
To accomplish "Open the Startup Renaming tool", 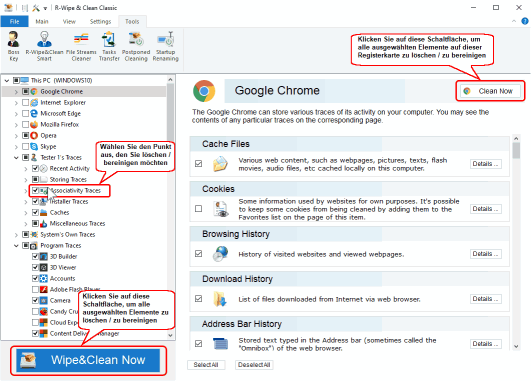I will point(166,46).
